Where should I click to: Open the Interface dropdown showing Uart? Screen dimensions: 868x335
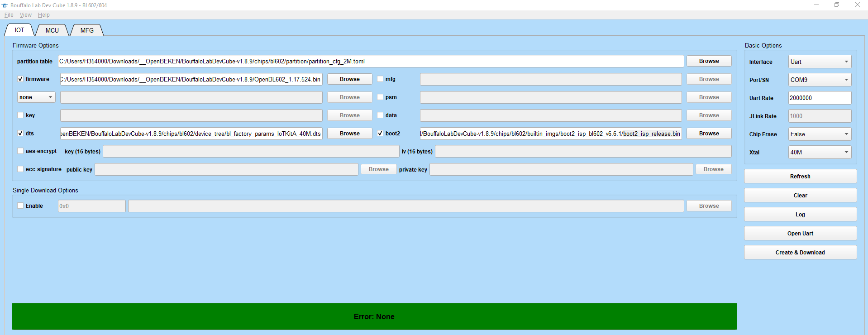click(820, 62)
